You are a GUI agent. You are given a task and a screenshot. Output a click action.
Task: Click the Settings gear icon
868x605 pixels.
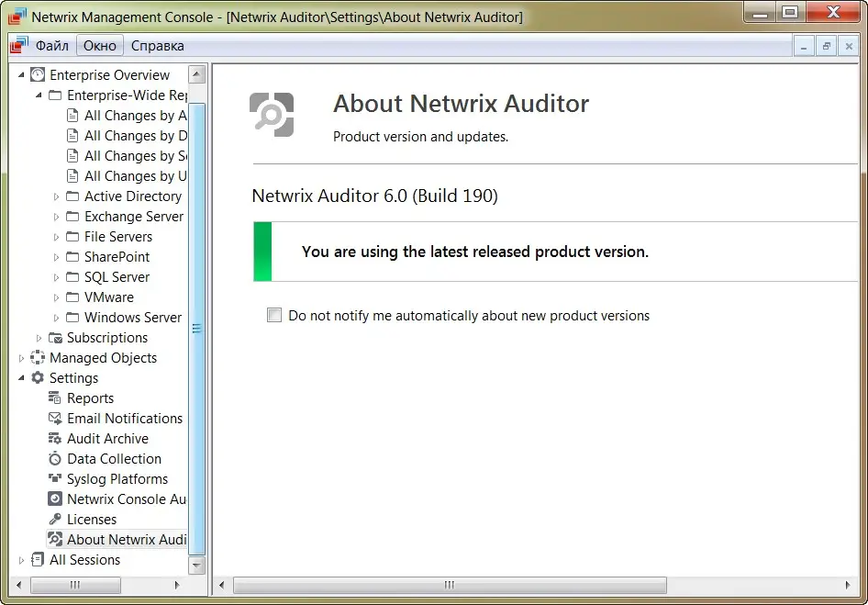pos(38,378)
